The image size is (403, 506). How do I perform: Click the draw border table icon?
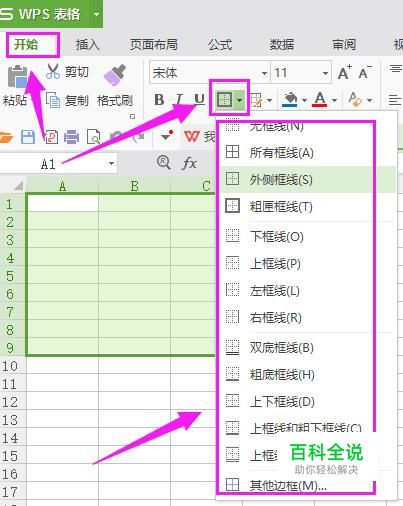point(256,100)
